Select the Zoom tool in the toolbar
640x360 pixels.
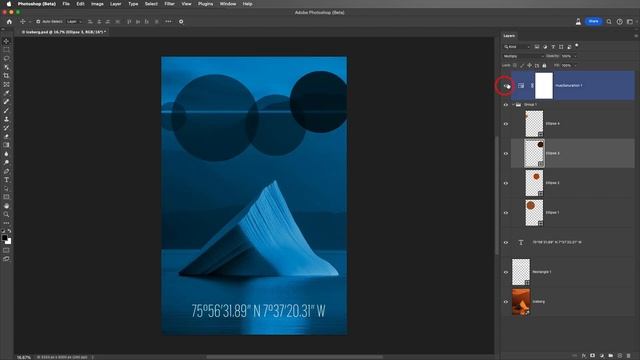[x=6, y=214]
